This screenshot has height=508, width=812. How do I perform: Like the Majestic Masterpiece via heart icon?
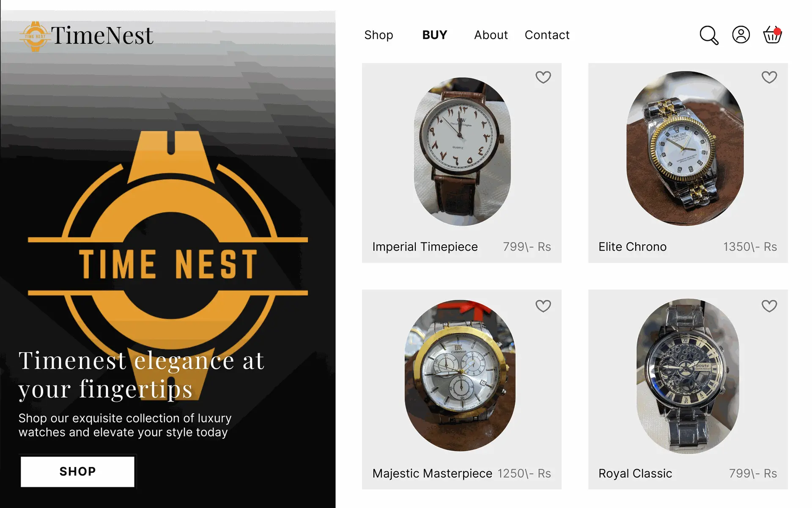(x=543, y=306)
